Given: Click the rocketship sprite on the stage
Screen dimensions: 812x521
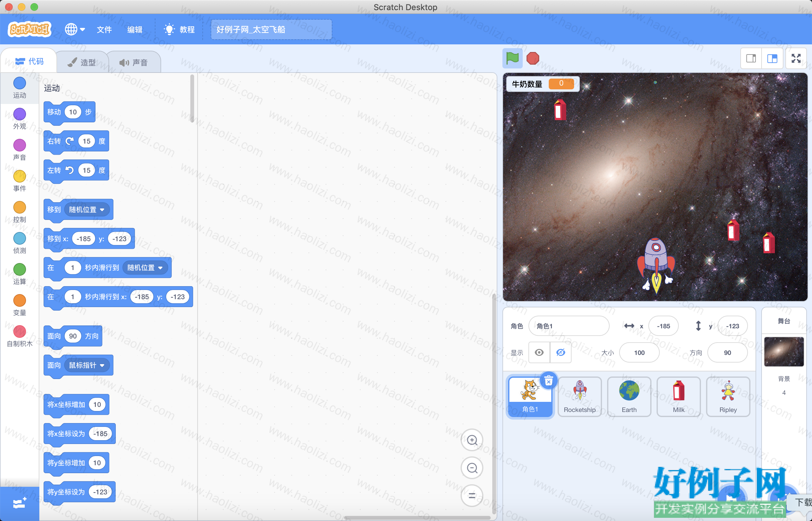Looking at the screenshot, I should pos(656,266).
